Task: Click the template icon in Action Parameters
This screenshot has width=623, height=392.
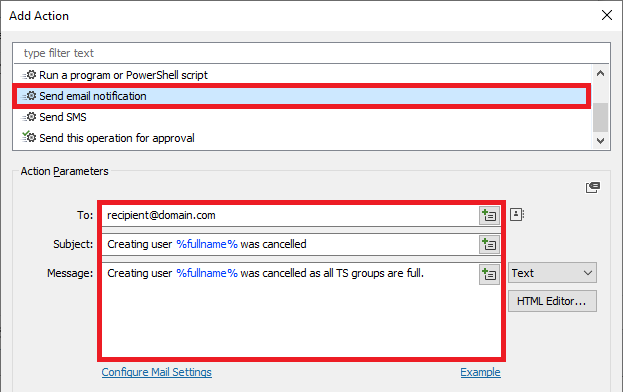Action: pos(593,187)
